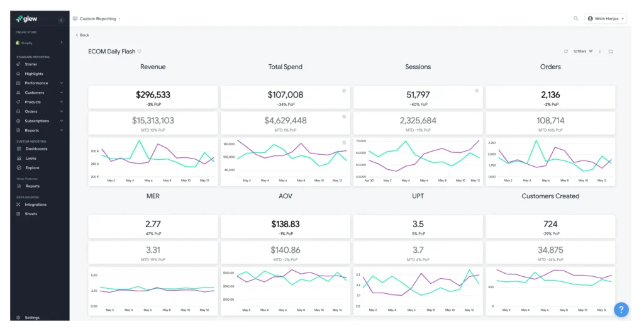Collapse the sidebar with the arrow button

click(61, 20)
